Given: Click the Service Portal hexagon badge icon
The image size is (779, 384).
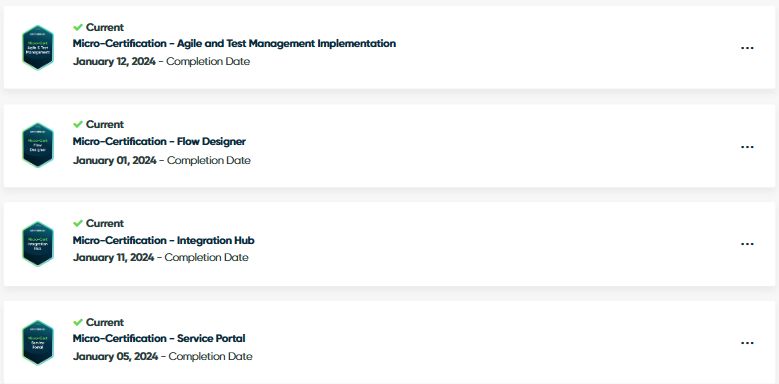Looking at the screenshot, I should (38, 343).
